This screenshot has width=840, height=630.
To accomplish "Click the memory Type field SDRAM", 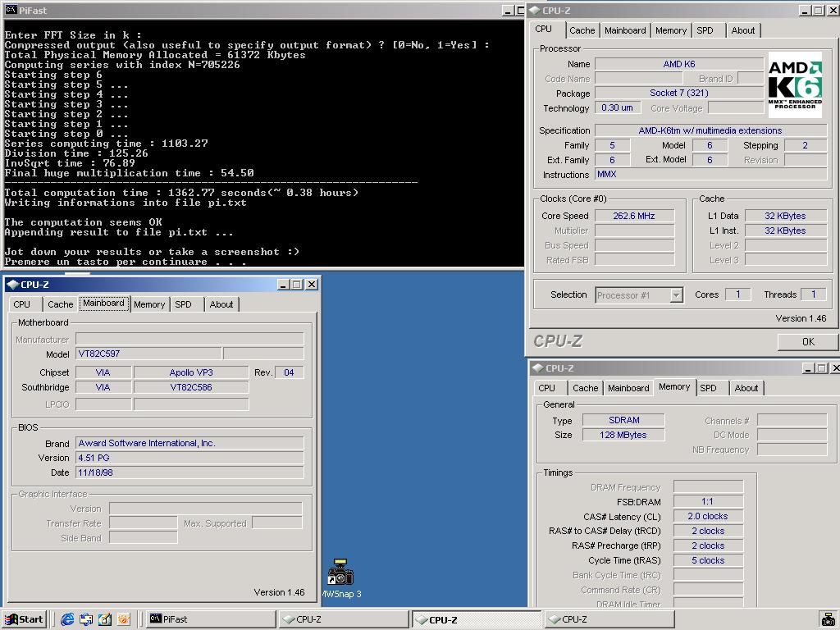I will [623, 420].
